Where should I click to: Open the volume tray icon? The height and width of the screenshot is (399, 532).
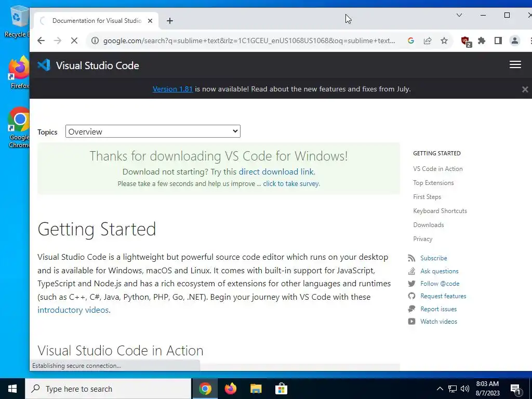pyautogui.click(x=465, y=389)
